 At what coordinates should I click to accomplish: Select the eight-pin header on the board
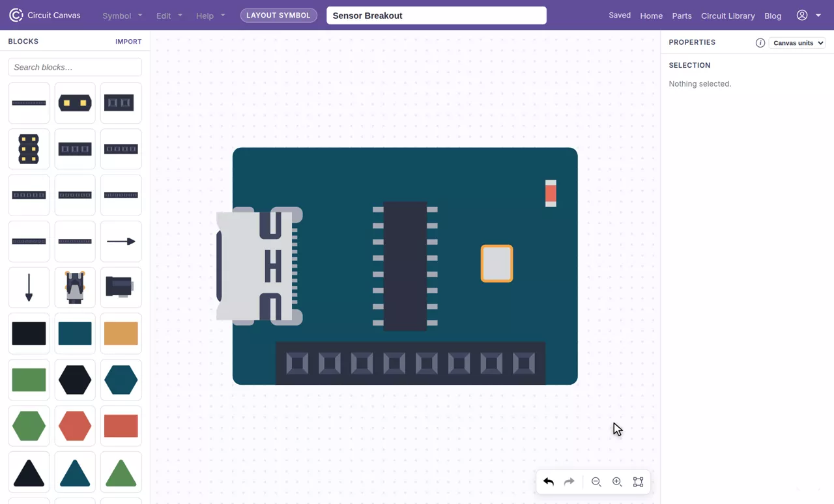[410, 363]
